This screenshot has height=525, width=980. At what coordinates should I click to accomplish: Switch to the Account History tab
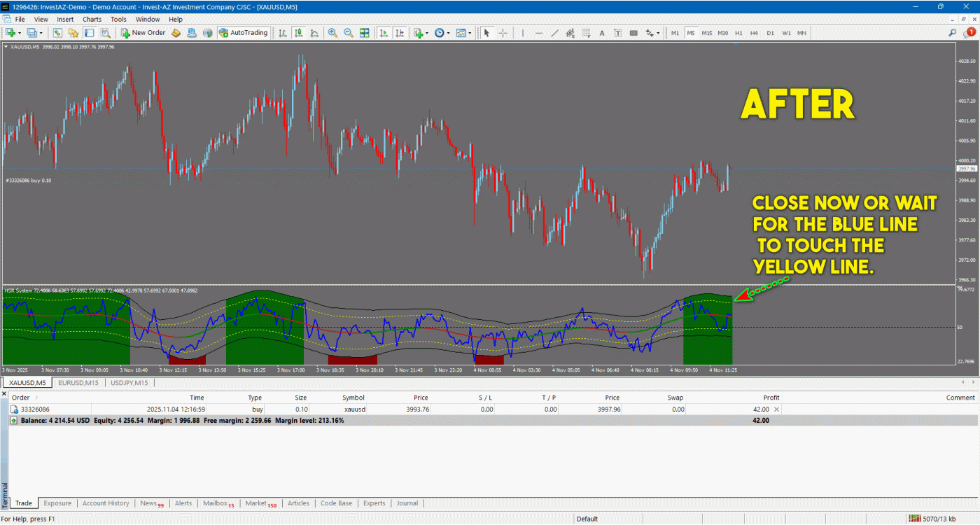[x=106, y=503]
